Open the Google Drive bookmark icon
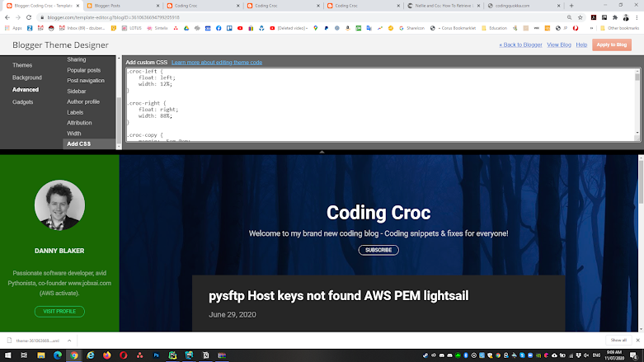This screenshot has width=644, height=362. (x=186, y=28)
